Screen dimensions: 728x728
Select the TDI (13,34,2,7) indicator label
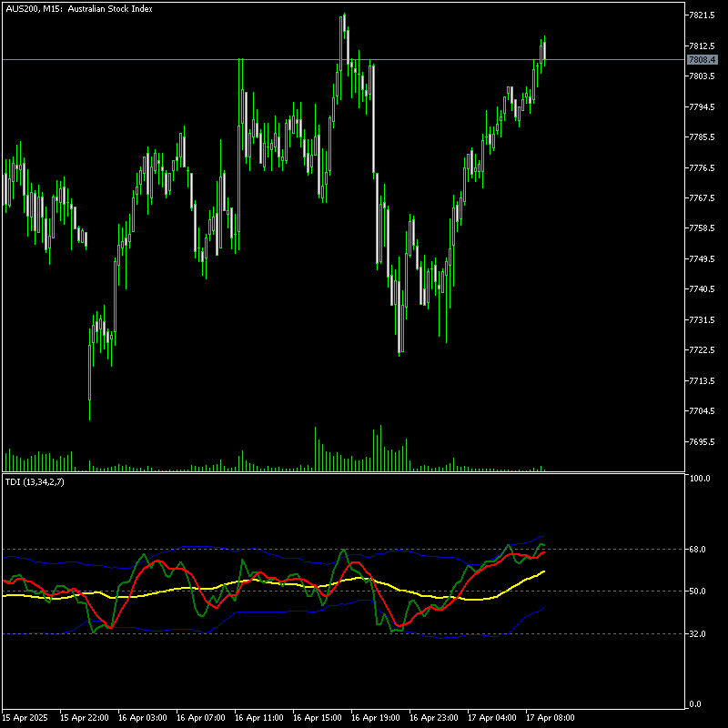tap(35, 481)
